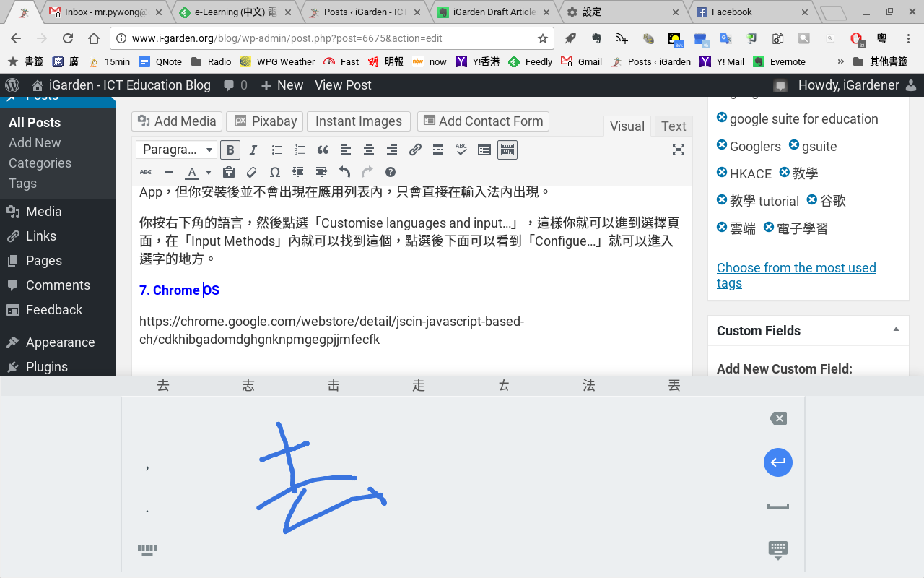The width and height of the screenshot is (924, 578).
Task: Click 'Choose from the most used tags' link
Action: pyautogui.click(x=796, y=275)
